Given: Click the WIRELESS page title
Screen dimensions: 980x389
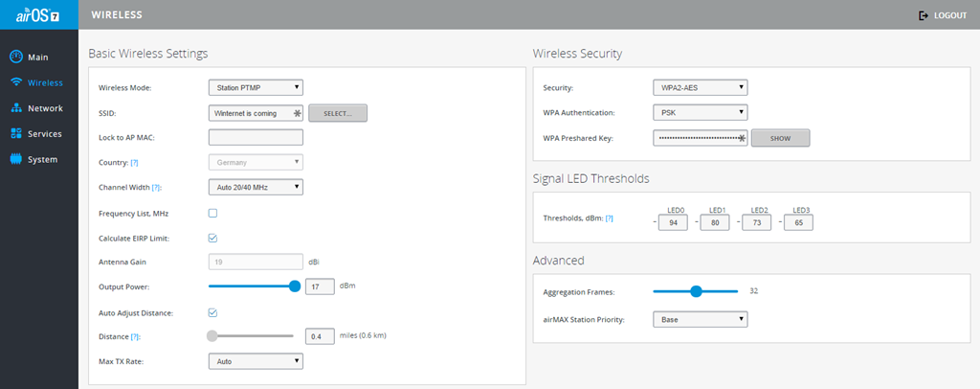Looking at the screenshot, I should tap(117, 14).
